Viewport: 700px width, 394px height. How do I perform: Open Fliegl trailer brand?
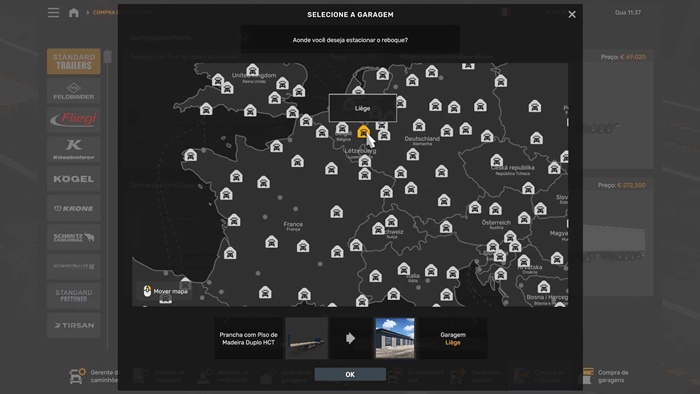coord(74,120)
